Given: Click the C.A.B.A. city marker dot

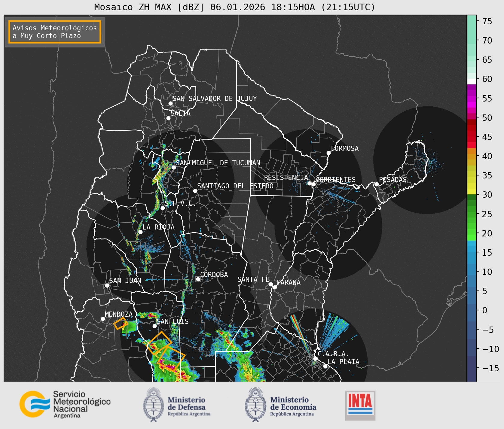Looking at the screenshot, I should pyautogui.click(x=315, y=358).
